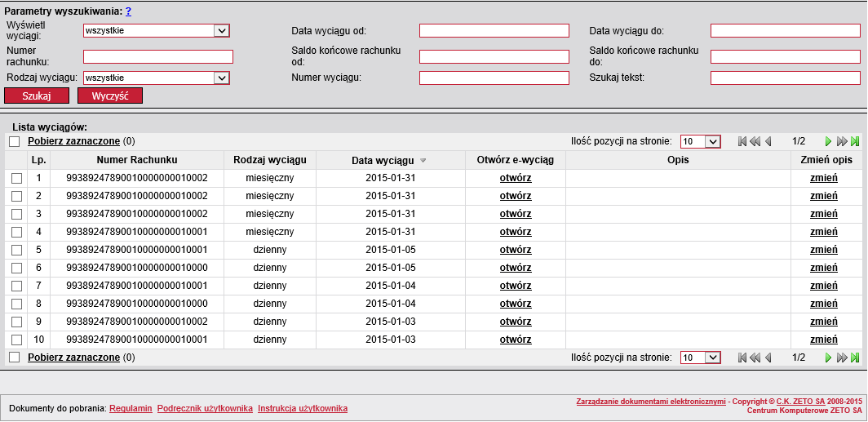Focus the Data wyciągu do field
This screenshot has height=422, width=868.
(x=786, y=30)
